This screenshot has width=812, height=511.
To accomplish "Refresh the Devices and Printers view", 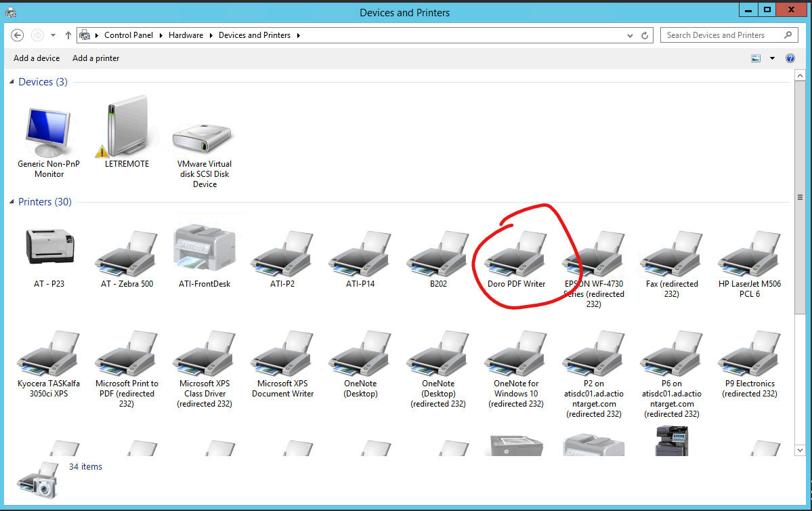I will coord(645,35).
